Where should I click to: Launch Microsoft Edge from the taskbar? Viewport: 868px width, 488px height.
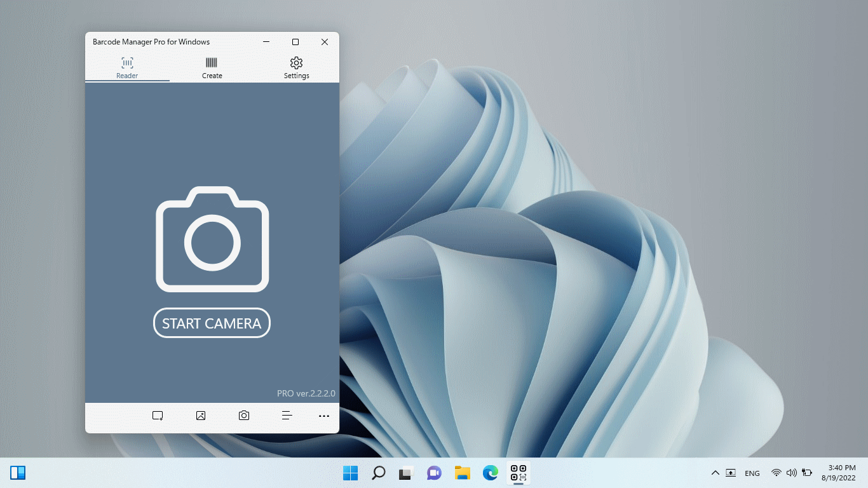click(490, 473)
